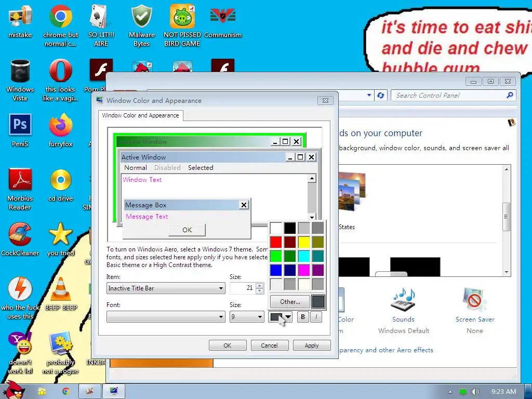
Task: Select the Window Color and Appearance tab
Action: [x=140, y=115]
